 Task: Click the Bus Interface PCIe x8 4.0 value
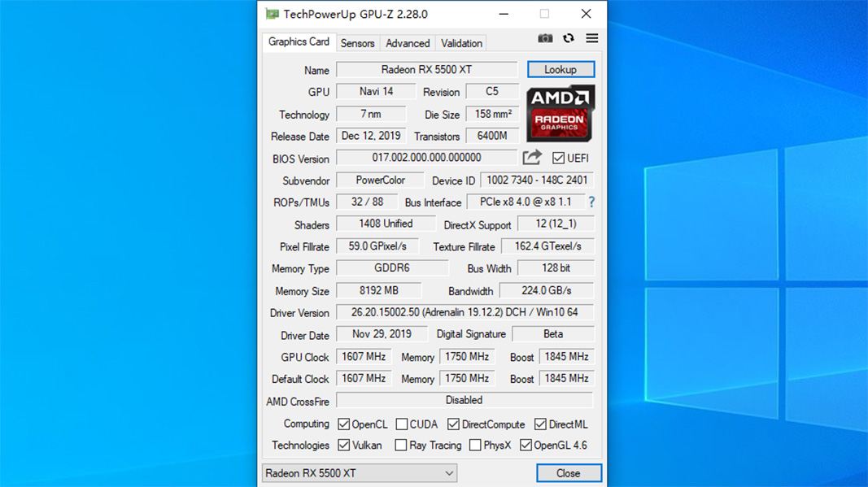[526, 202]
